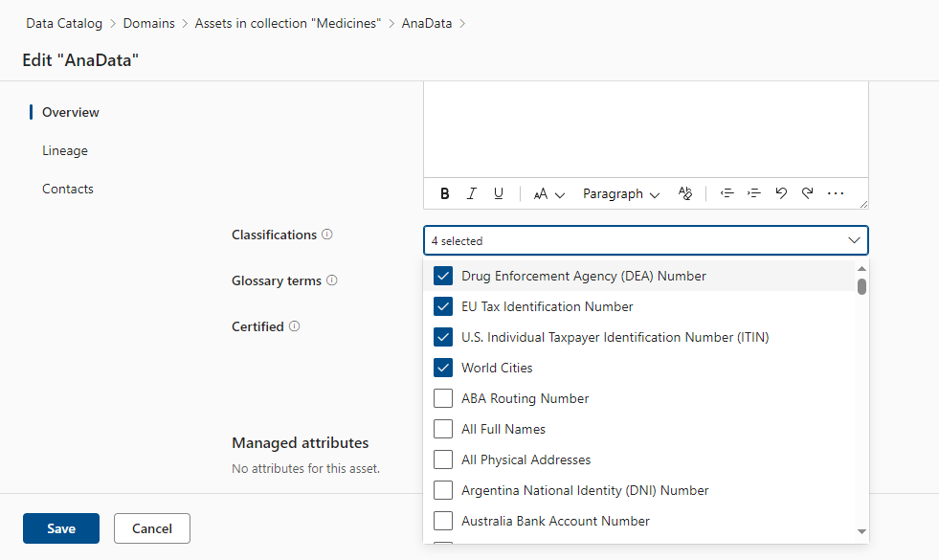Click the chevron after AnaData breadcrumb
Screen dimensions: 939x560
(462, 23)
